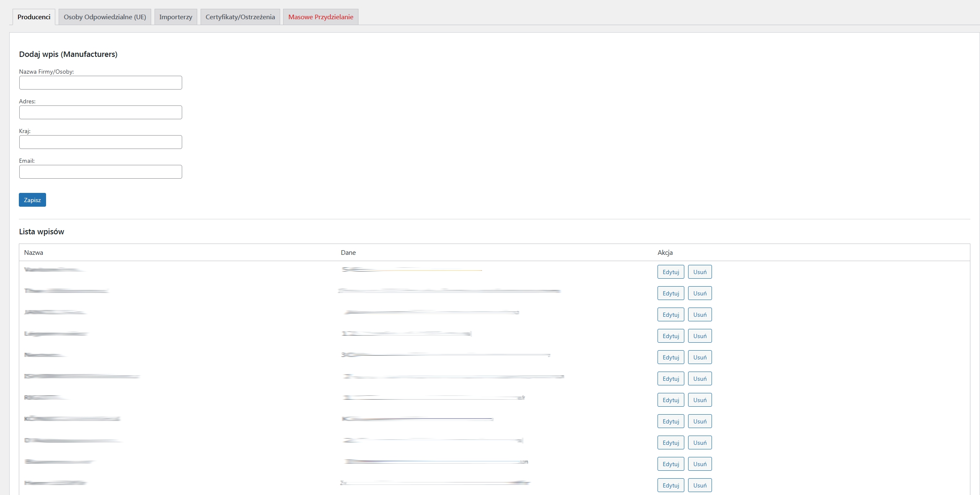Image resolution: width=980 pixels, height=495 pixels.
Task: Select the Email input box
Action: pos(101,172)
